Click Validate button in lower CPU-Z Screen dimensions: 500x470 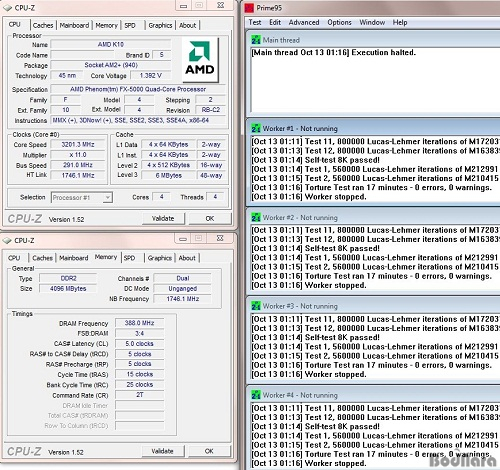162,451
